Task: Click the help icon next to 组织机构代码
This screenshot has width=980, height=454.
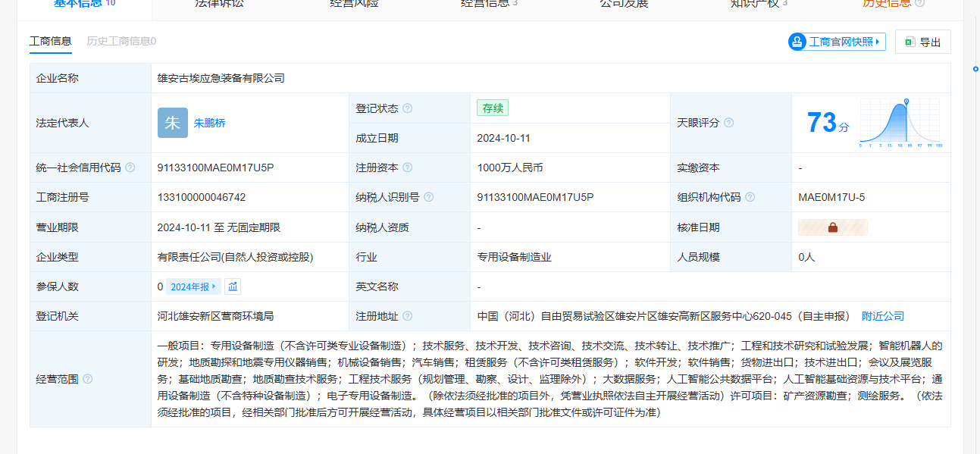Action: pos(750,197)
